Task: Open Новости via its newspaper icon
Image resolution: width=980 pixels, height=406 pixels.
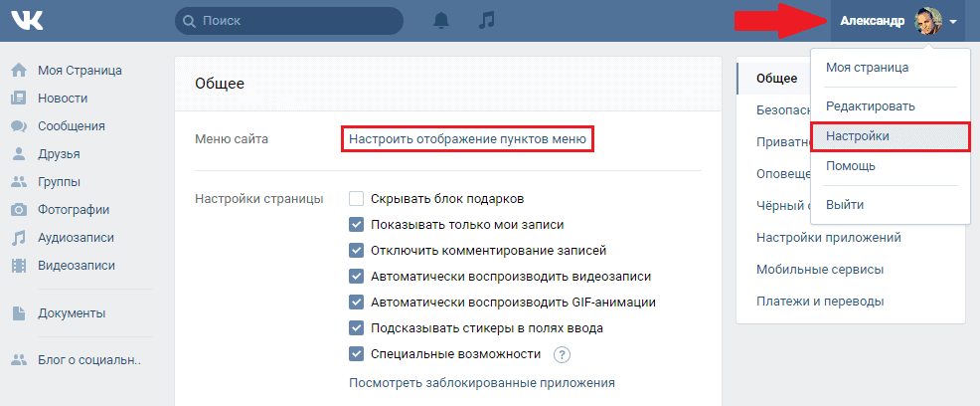Action: [x=18, y=99]
